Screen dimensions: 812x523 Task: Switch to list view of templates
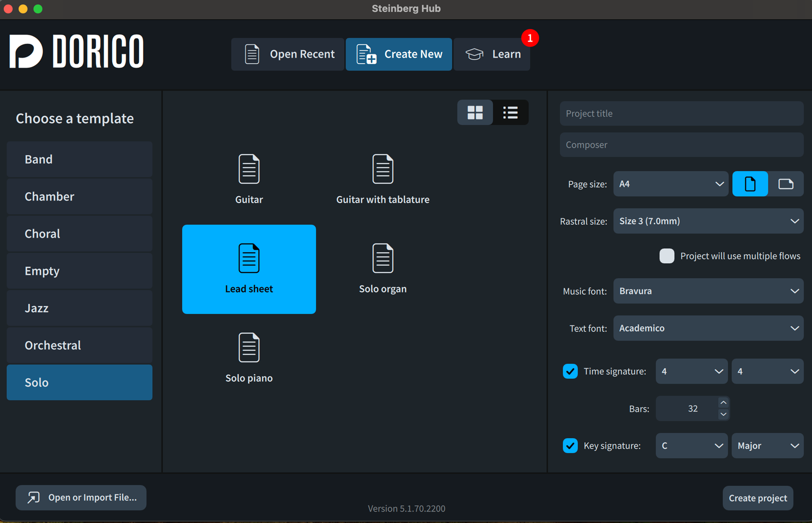(x=510, y=113)
